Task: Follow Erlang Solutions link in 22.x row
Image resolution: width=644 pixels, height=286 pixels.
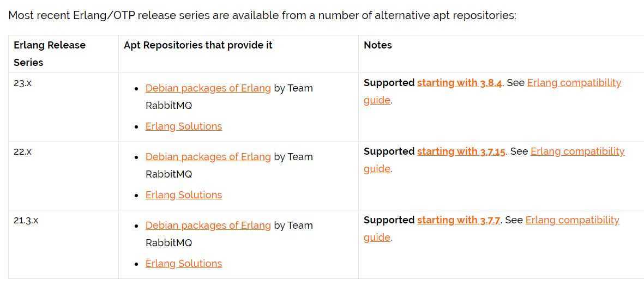Action: pos(184,194)
